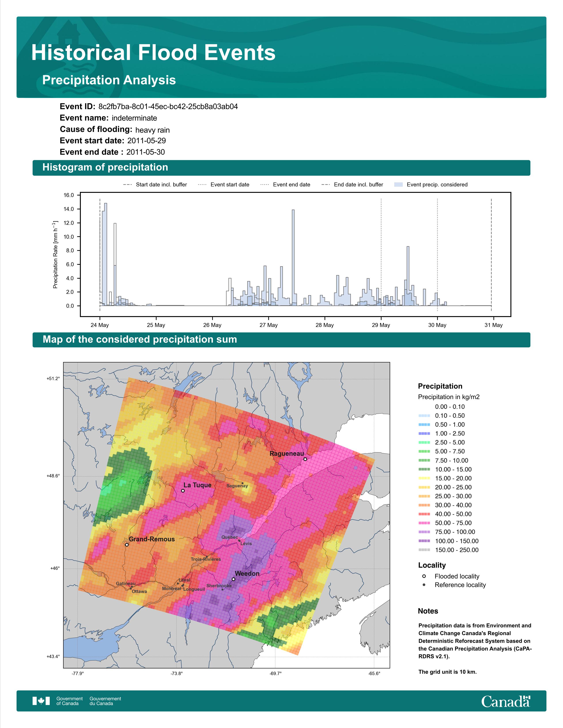This screenshot has height=728, width=563.
Task: Click the 15.00 - 20.00 precipitation swatch
Action: (424, 478)
